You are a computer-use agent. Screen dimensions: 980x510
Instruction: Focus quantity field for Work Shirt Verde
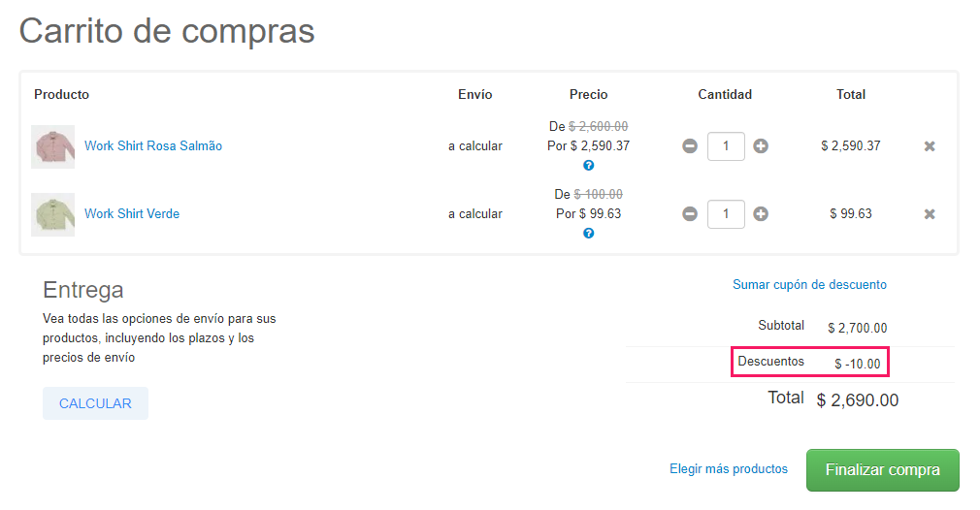click(726, 214)
